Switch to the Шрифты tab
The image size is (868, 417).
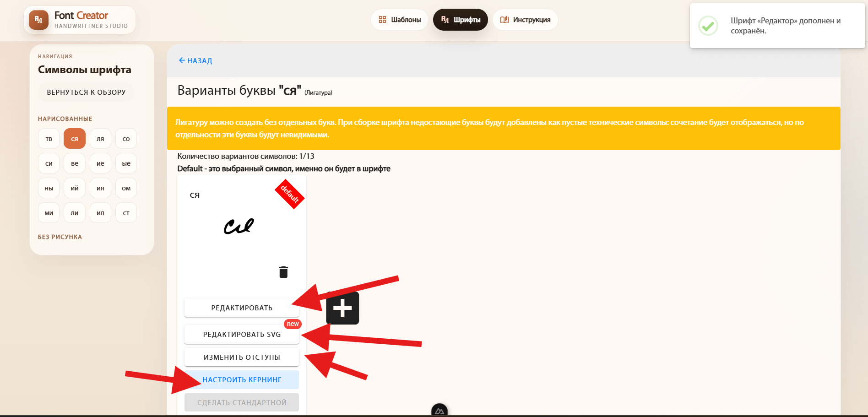click(461, 20)
